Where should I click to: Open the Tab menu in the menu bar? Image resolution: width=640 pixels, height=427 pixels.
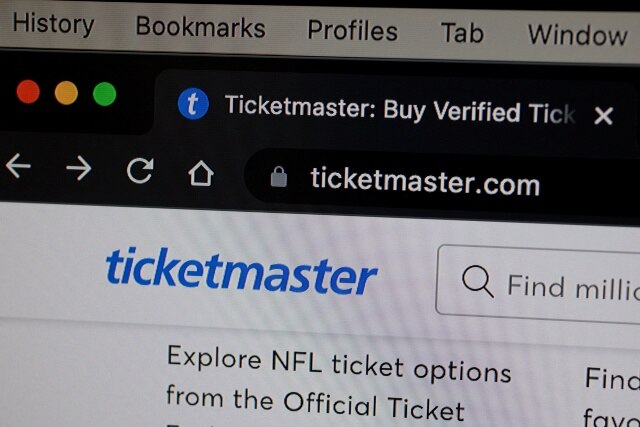(462, 33)
